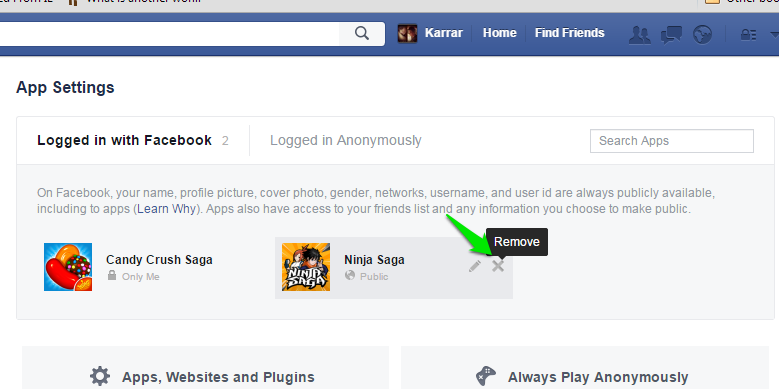Open Always Play Anonymously heading
The image size is (779, 389).
598,377
